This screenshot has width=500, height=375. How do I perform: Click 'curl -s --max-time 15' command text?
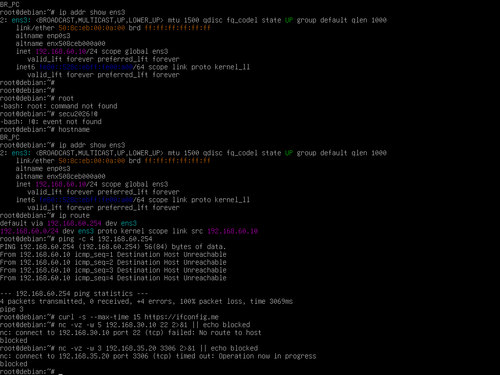click(x=99, y=317)
